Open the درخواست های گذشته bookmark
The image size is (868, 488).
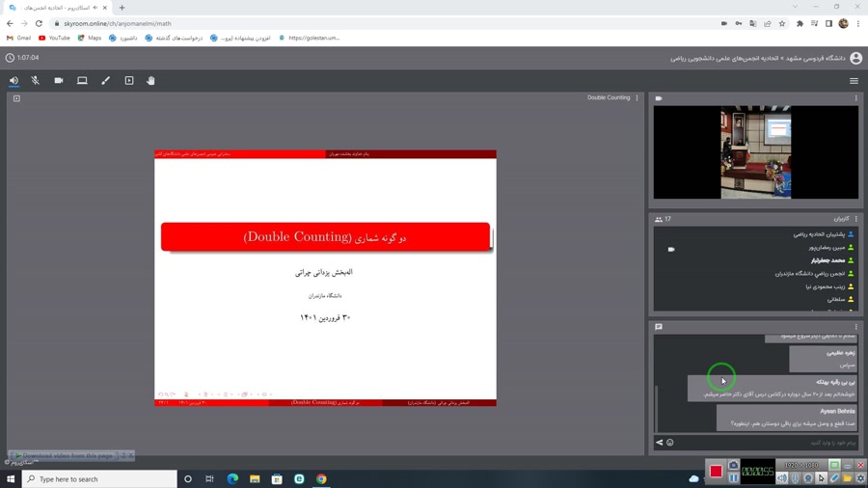tap(174, 39)
